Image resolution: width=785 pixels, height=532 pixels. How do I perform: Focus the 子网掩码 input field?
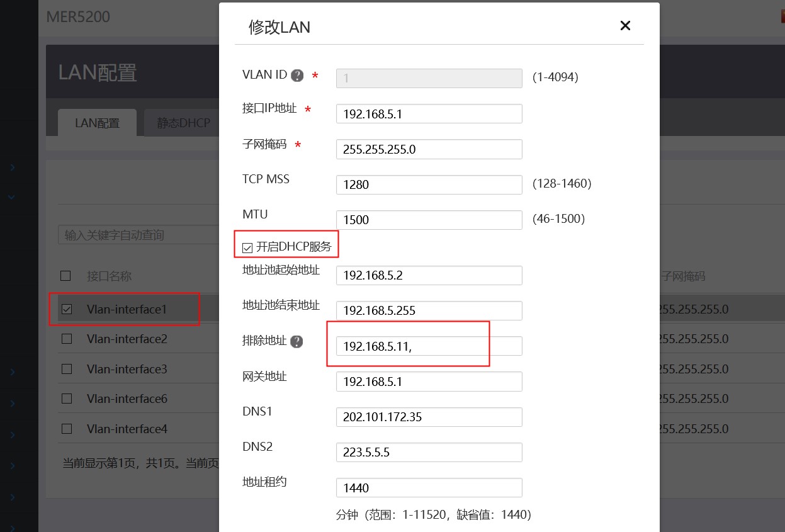429,149
